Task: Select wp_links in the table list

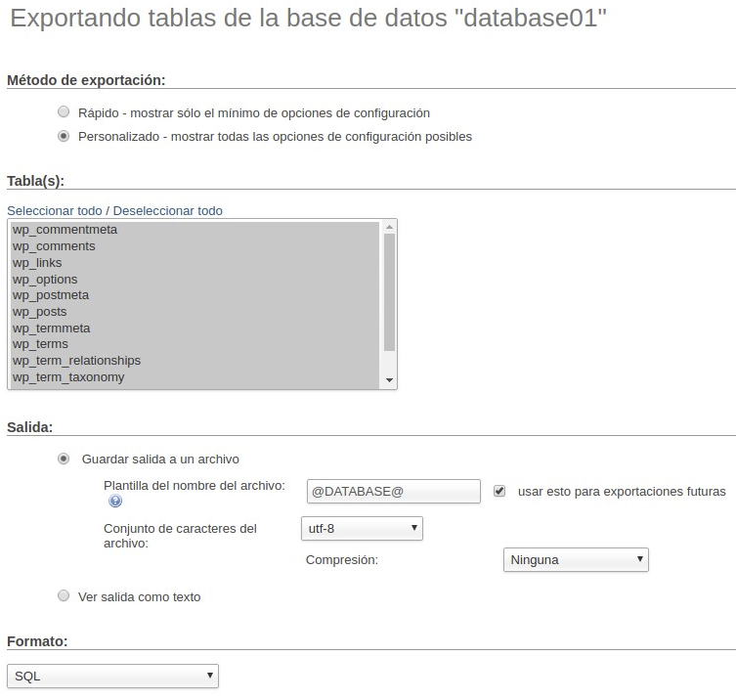Action: pos(195,262)
